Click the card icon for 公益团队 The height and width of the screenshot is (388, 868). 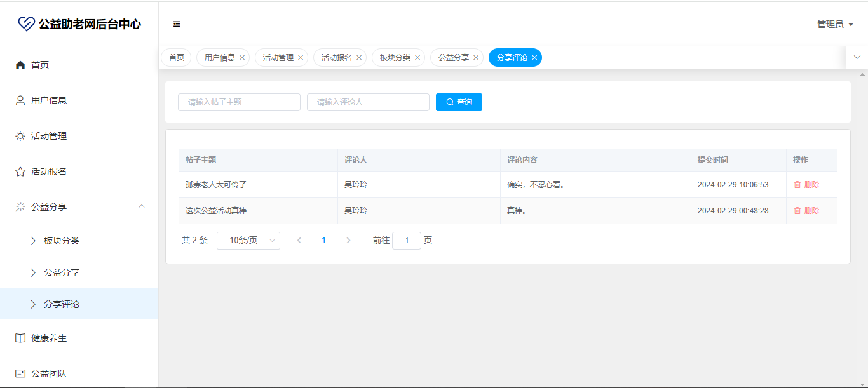[20, 373]
